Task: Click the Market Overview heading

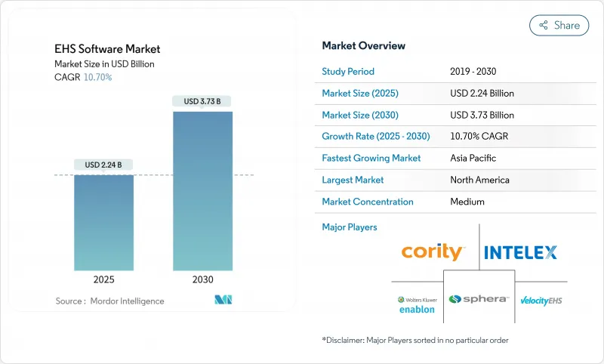Action: tap(363, 45)
